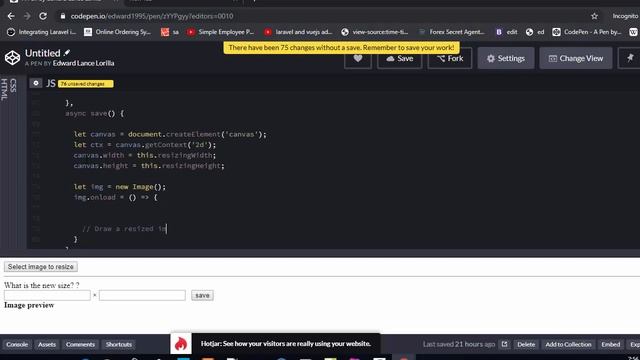Click the unsaved changes badge

pyautogui.click(x=86, y=84)
